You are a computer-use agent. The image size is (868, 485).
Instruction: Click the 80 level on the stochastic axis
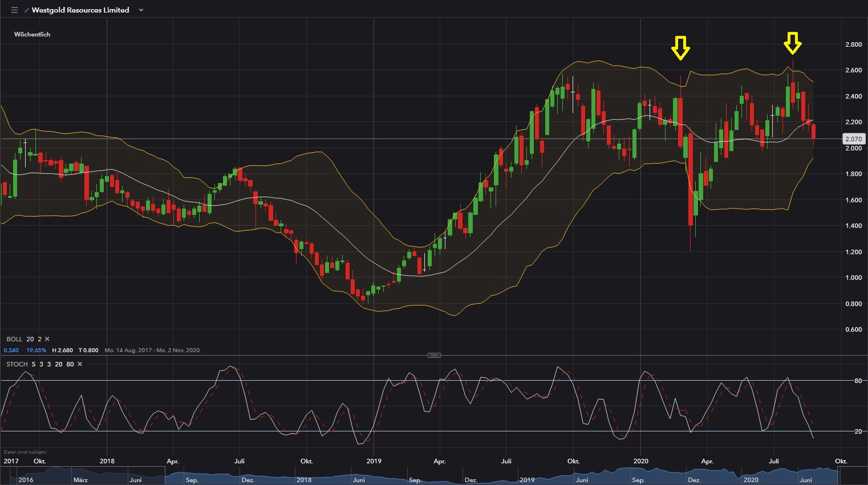(858, 381)
